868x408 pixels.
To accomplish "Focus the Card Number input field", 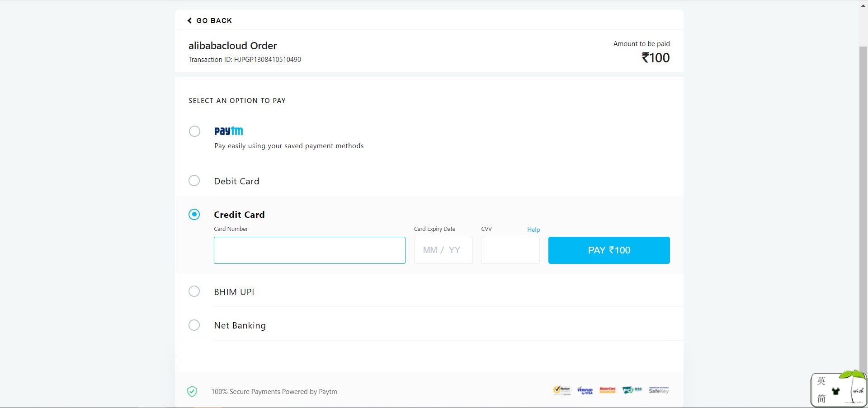I will (x=309, y=250).
